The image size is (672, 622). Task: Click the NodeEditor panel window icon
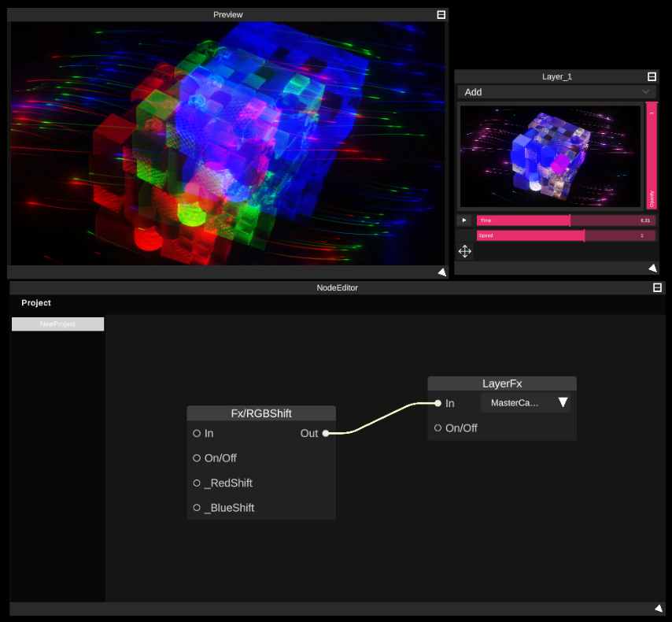(x=658, y=287)
